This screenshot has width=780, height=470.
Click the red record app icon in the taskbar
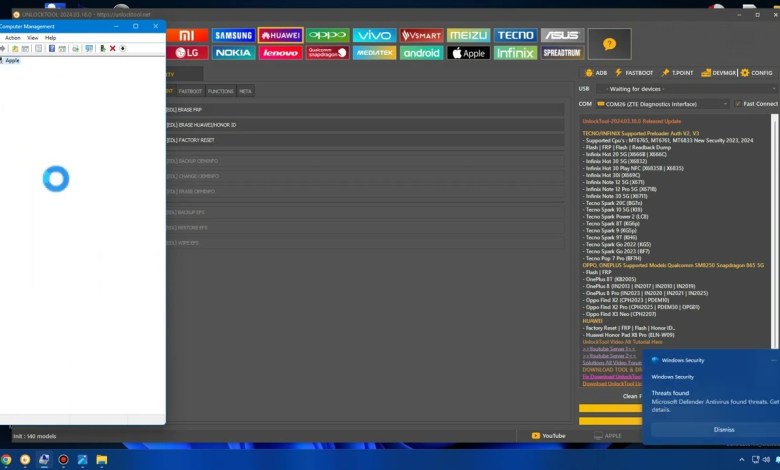(63, 460)
